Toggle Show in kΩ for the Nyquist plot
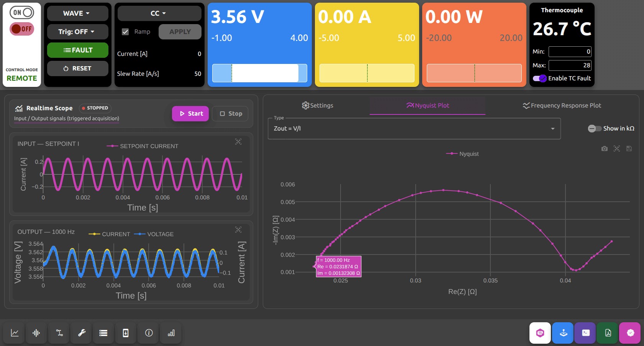The height and width of the screenshot is (346, 644). click(594, 129)
